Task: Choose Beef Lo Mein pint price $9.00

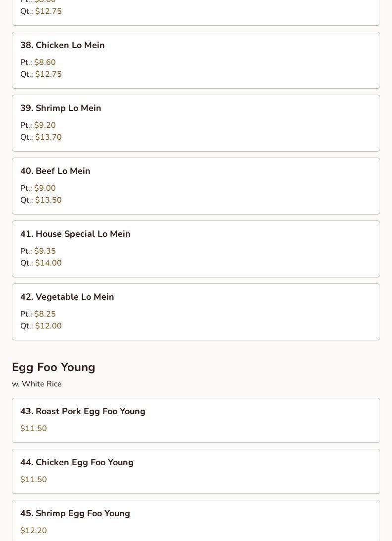Action: [x=45, y=188]
